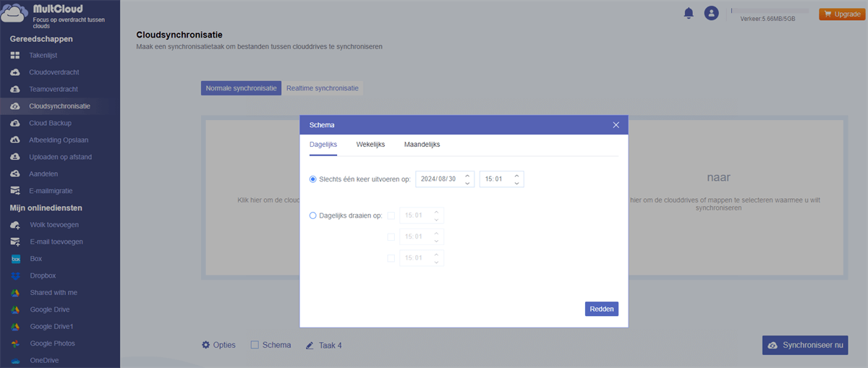Click the one-time 15:01 time field
Image resolution: width=868 pixels, height=368 pixels.
501,179
